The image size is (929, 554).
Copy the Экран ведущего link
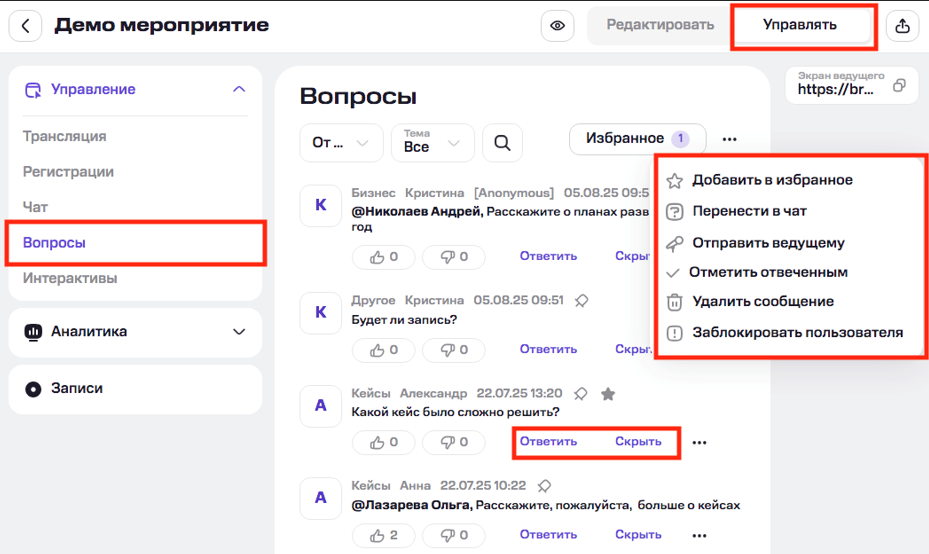coord(899,86)
